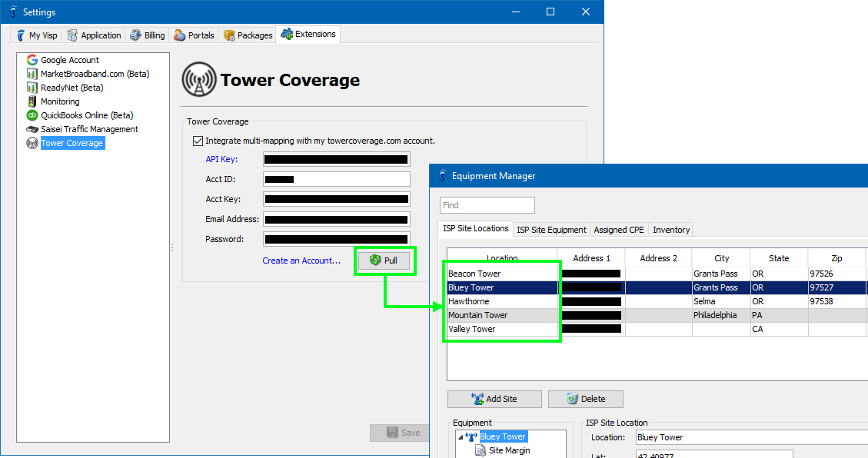
Task: Click the Tower Coverage list icon
Action: pos(32,143)
